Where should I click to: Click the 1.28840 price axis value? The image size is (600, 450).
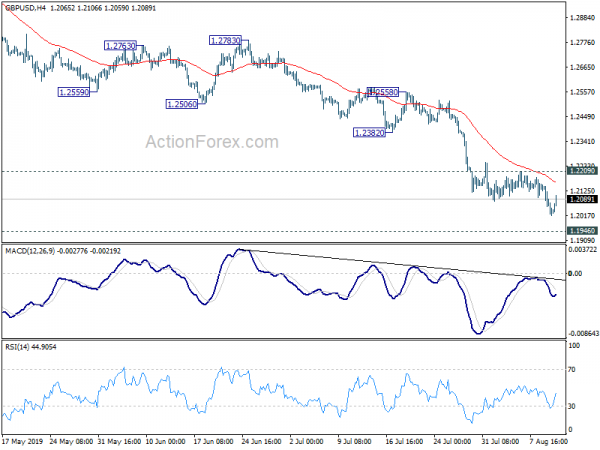click(582, 18)
